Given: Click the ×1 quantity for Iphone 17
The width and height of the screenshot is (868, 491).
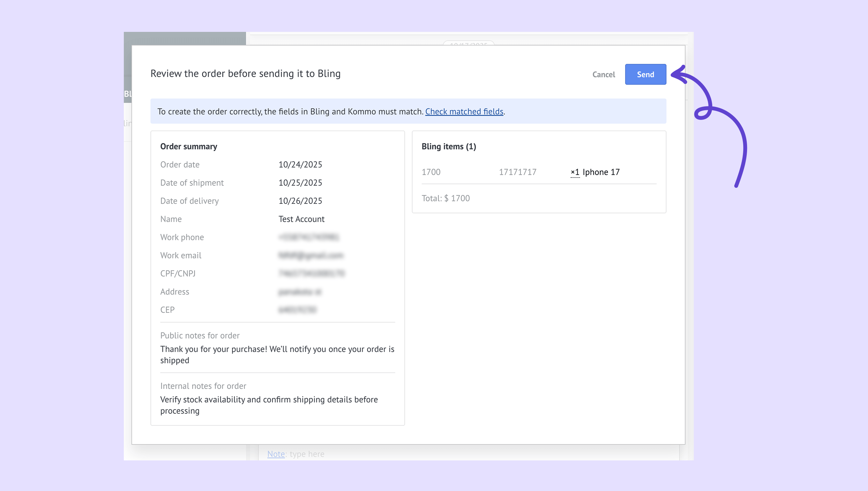Looking at the screenshot, I should coord(575,172).
